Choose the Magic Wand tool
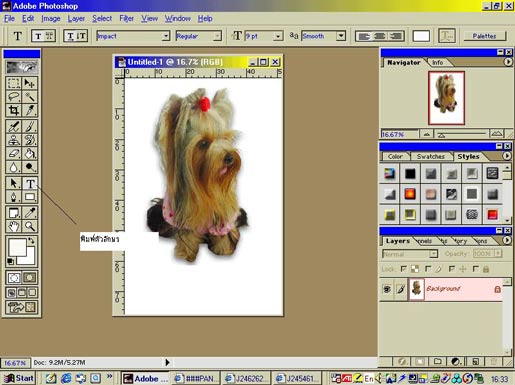The height and width of the screenshot is (385, 515). coord(30,97)
